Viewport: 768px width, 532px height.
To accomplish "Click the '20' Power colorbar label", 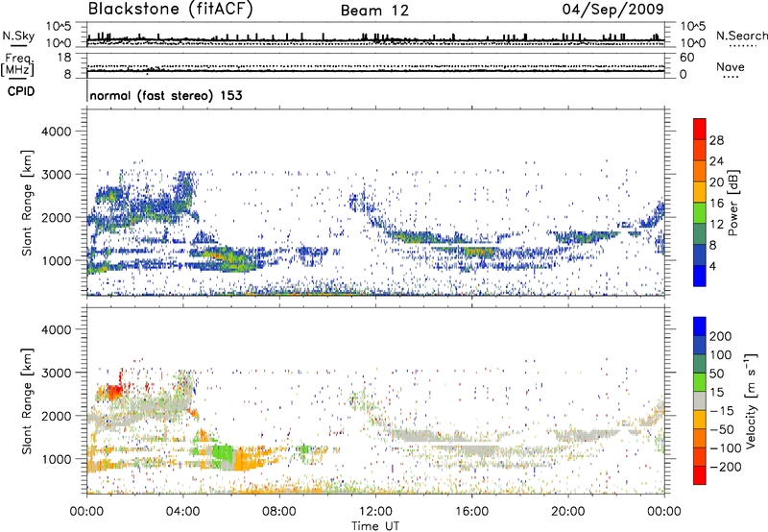I will tap(716, 182).
